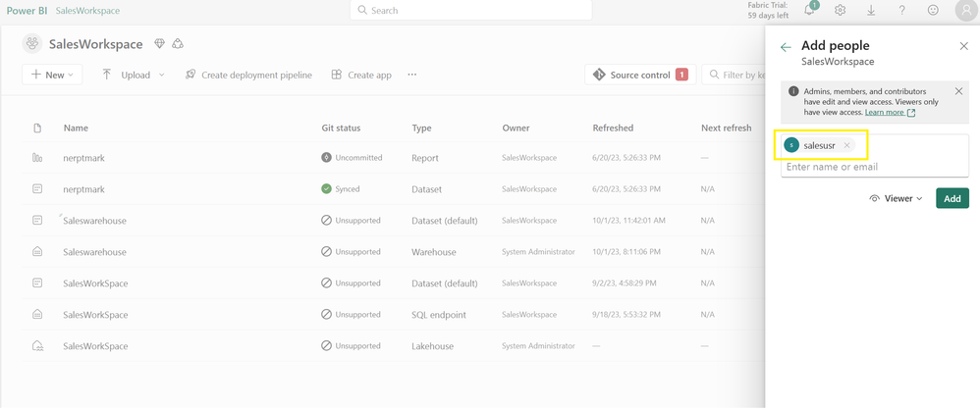Viewport: 980px width, 410px height.
Task: Click the Saleswarehouse dataset (default) row icon
Action: [37, 221]
